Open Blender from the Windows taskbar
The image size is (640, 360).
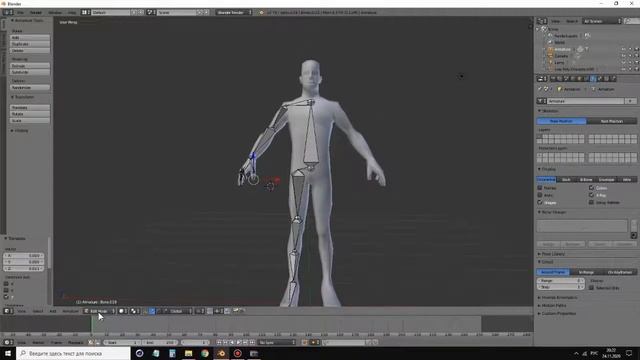(x=221, y=353)
